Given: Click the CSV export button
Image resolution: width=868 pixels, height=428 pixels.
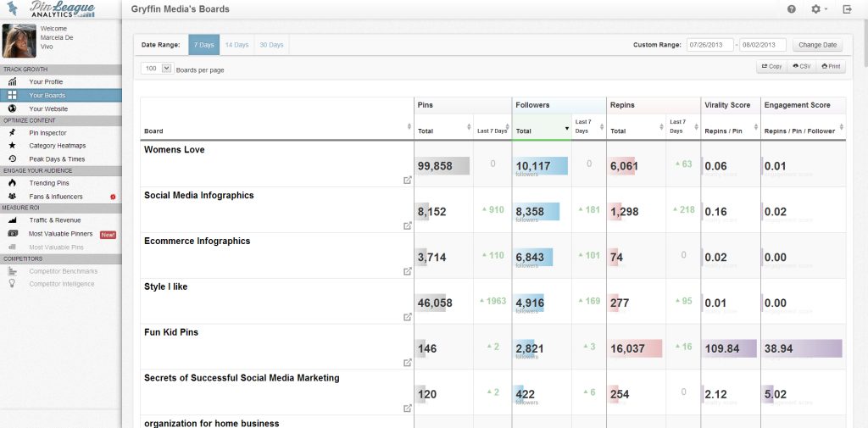Looking at the screenshot, I should click(x=802, y=66).
